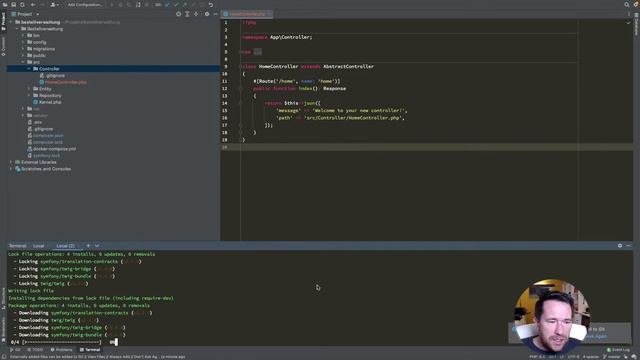640x360 pixels.
Task: Open the Commit tool window side tab
Action: coord(3,46)
